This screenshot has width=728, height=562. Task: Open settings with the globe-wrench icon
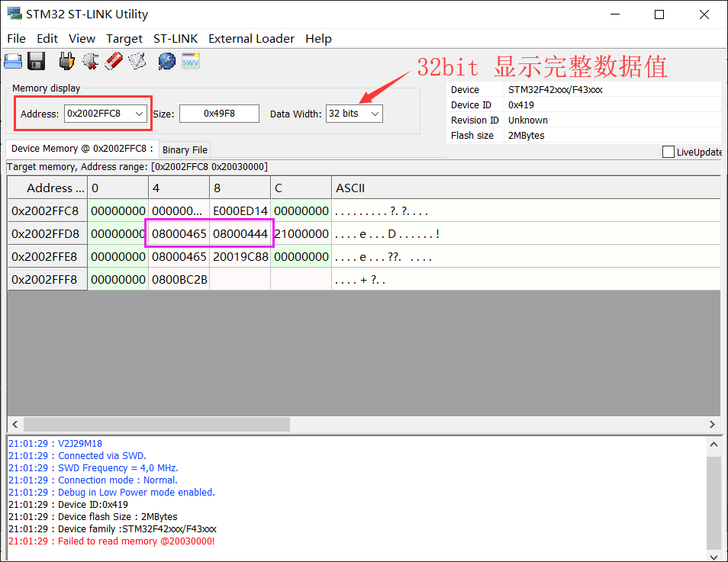tap(166, 61)
